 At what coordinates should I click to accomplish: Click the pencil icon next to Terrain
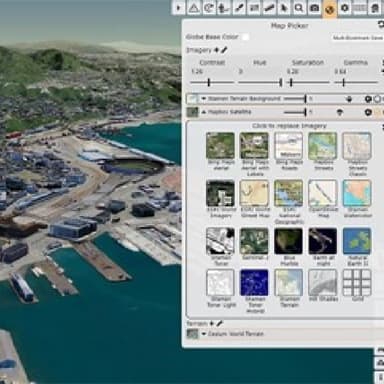coord(219,323)
